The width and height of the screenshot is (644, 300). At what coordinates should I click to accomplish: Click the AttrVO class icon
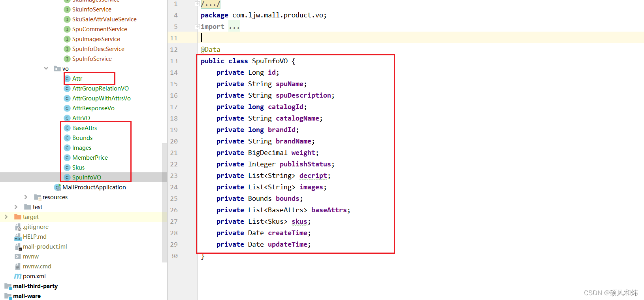(x=67, y=118)
